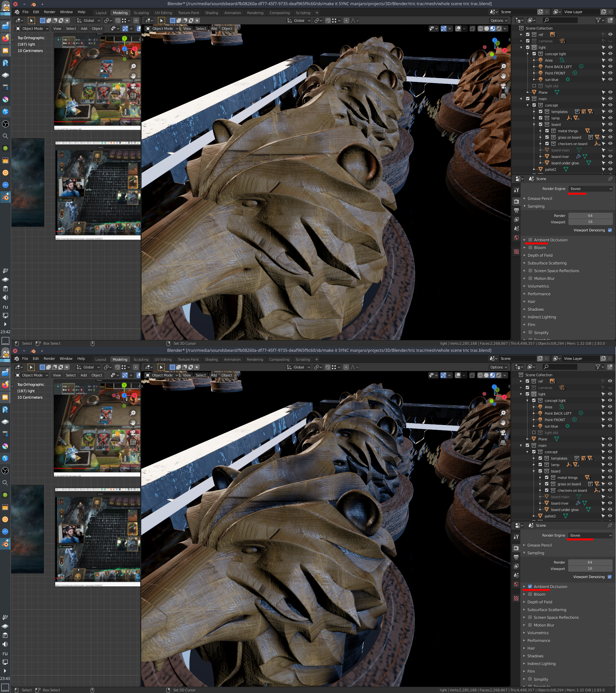The height and width of the screenshot is (693, 616).
Task: Open World properties tab in upper Blender window
Action: [x=516, y=238]
